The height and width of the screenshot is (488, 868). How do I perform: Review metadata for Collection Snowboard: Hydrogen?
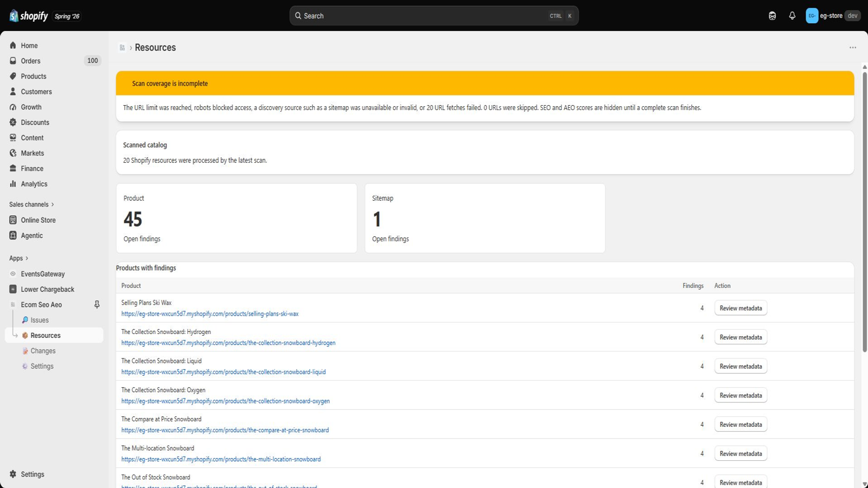(x=741, y=337)
